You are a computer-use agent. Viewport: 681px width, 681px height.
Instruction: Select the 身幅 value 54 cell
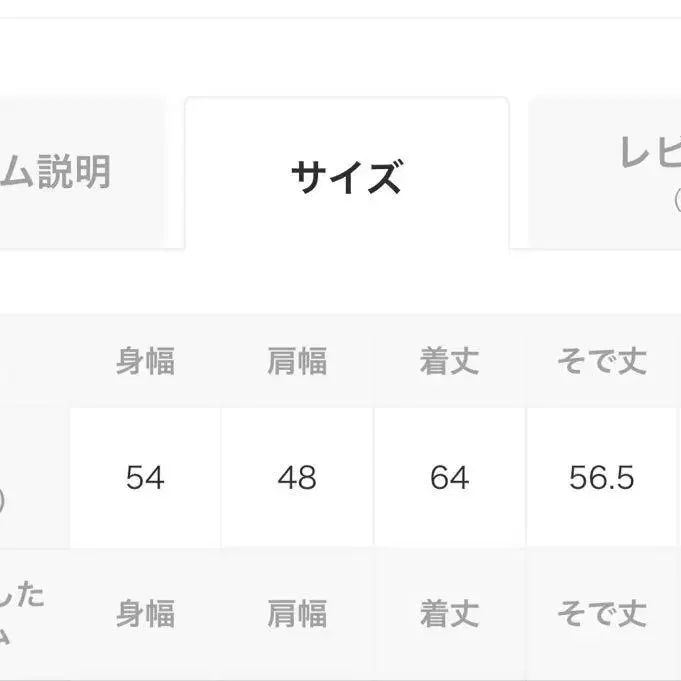(x=145, y=478)
